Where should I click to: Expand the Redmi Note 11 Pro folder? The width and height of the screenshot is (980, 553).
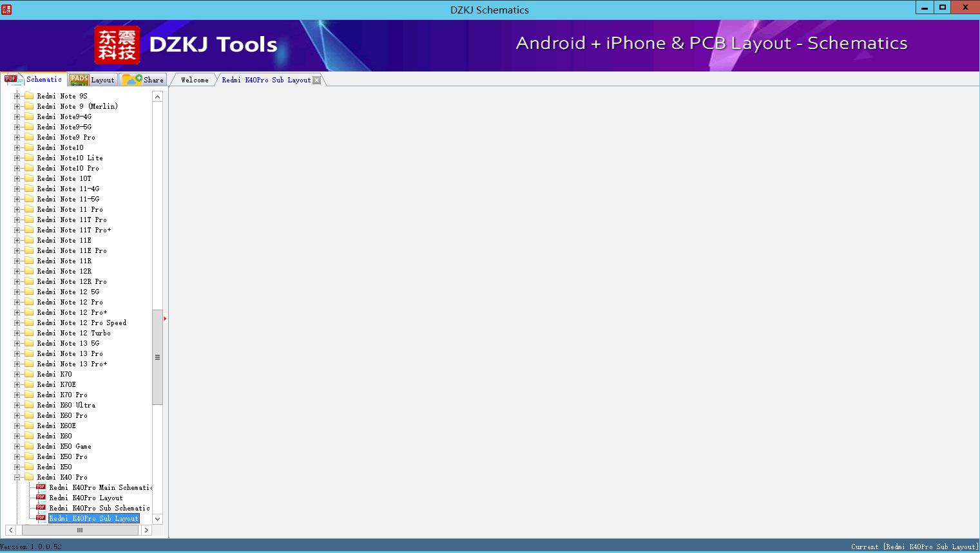(17, 209)
